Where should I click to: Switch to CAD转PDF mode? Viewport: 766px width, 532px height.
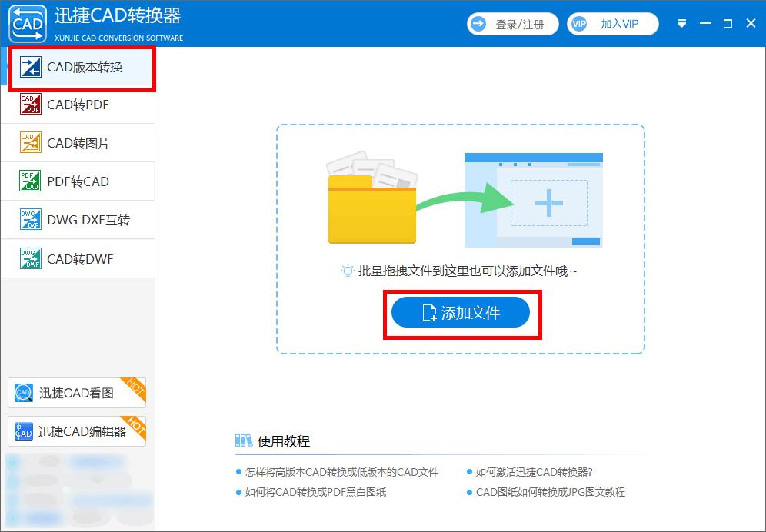[x=78, y=104]
